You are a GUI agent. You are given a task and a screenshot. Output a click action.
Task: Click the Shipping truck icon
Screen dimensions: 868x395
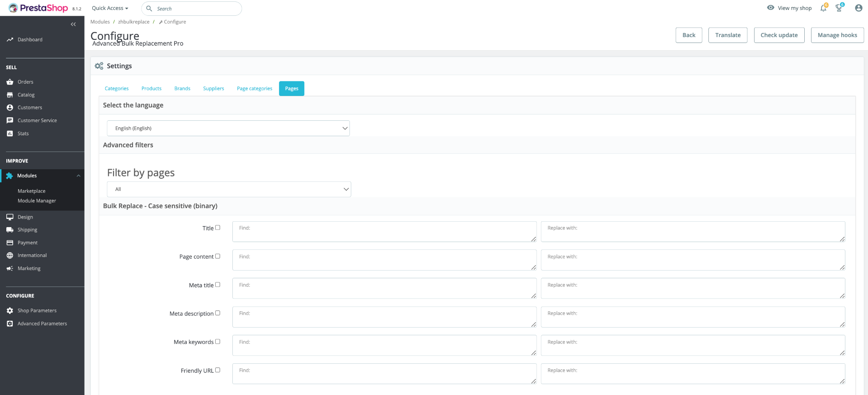(x=10, y=230)
